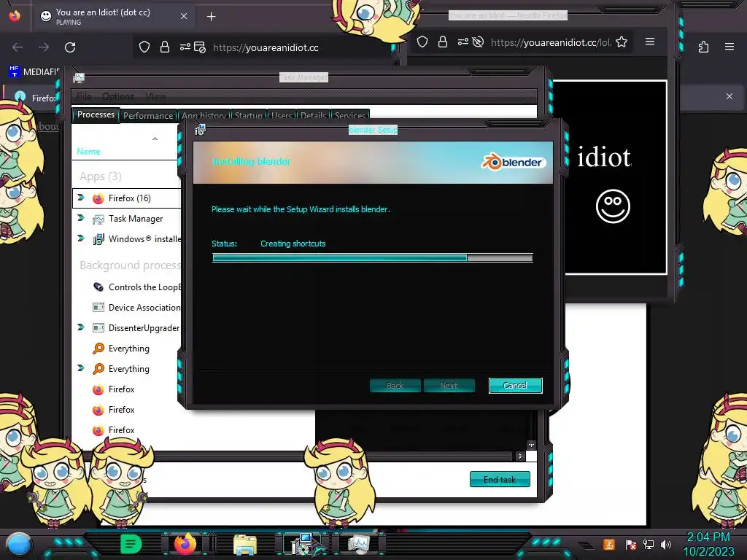This screenshot has height=560, width=747.
Task: Open the clock showing 2:04 PM
Action: 708,544
